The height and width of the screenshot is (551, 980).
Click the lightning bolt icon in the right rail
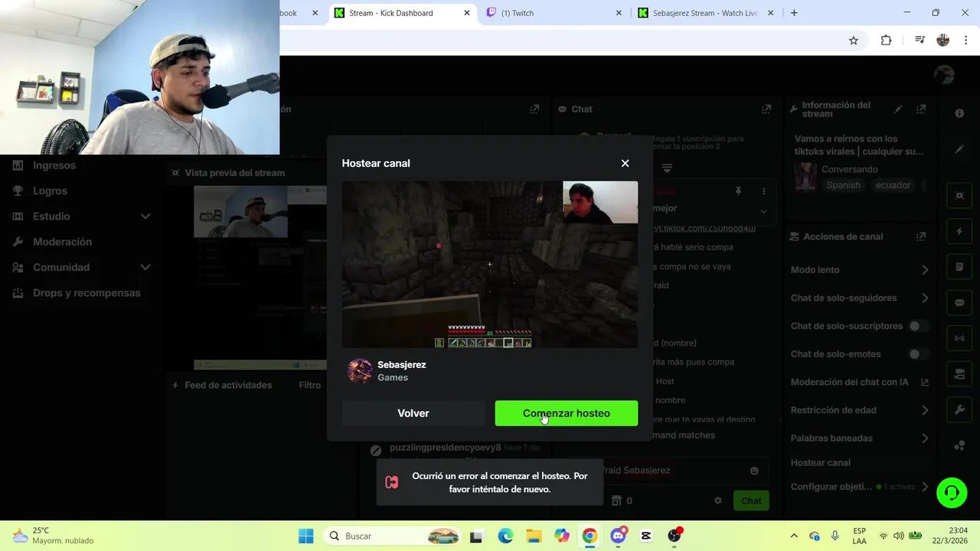(x=959, y=231)
